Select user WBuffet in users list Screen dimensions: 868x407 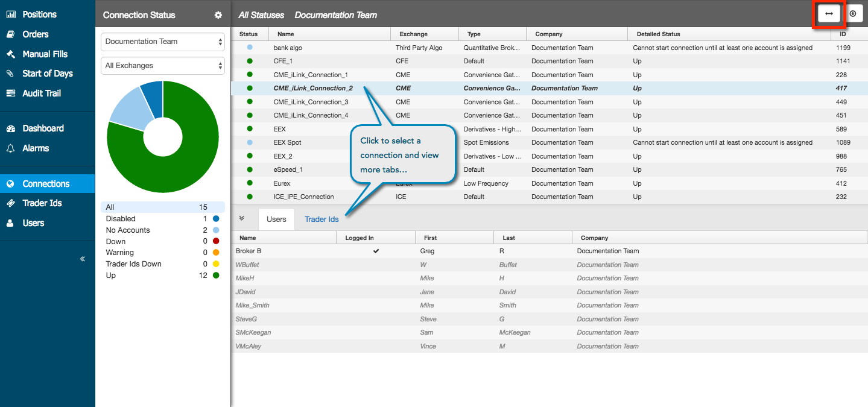tap(550, 265)
